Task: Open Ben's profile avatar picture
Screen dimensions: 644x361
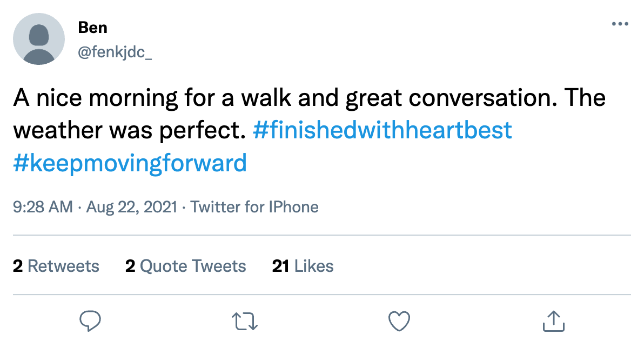Action: coord(39,39)
